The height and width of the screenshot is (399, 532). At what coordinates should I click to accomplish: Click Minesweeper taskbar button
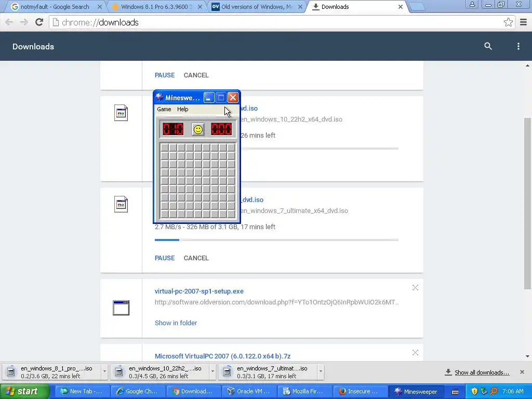(x=416, y=392)
